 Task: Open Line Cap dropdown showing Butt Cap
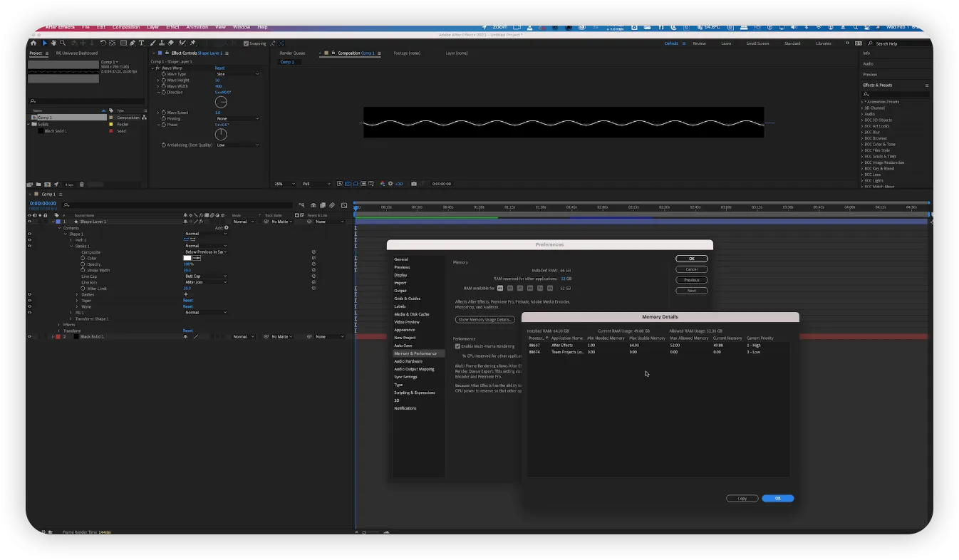click(x=206, y=276)
